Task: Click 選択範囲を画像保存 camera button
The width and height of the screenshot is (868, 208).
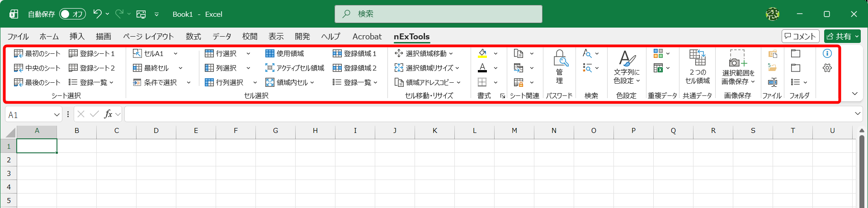Action: (x=738, y=67)
